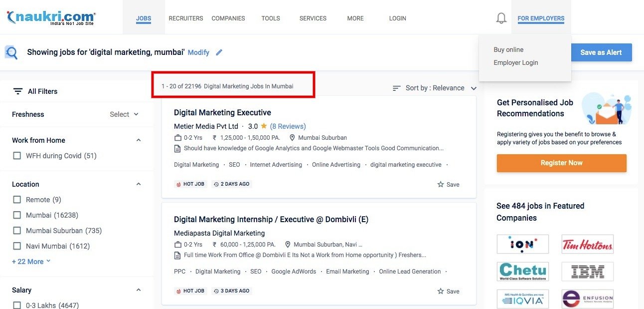Open the notifications bell icon
This screenshot has width=644, height=309.
(501, 18)
